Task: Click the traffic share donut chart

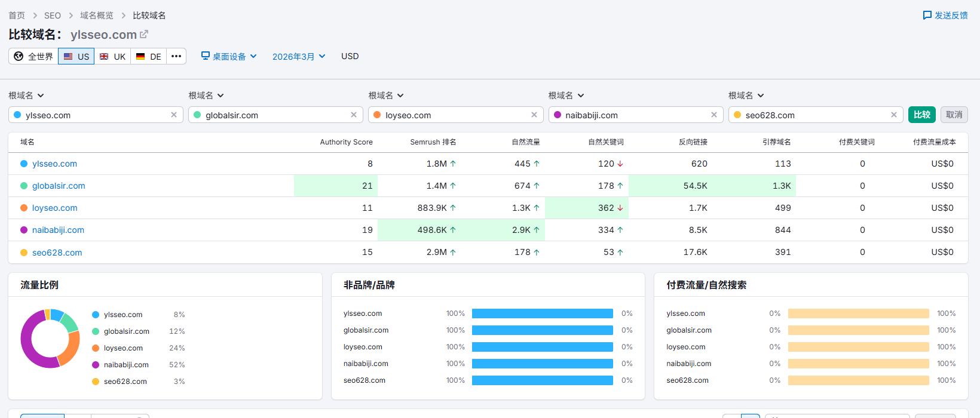Action: coord(50,339)
